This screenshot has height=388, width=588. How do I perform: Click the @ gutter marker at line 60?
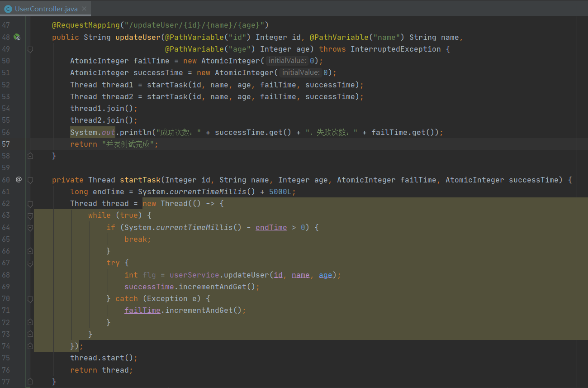[x=19, y=180]
